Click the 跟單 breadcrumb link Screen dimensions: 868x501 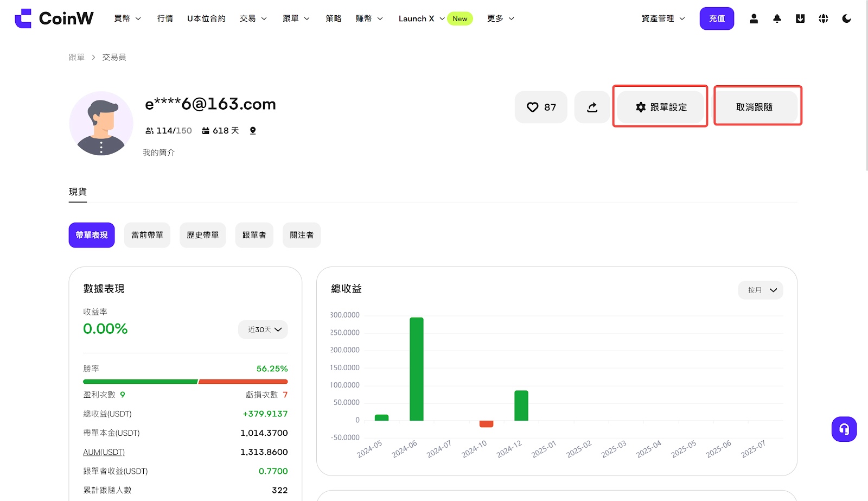[x=76, y=58]
